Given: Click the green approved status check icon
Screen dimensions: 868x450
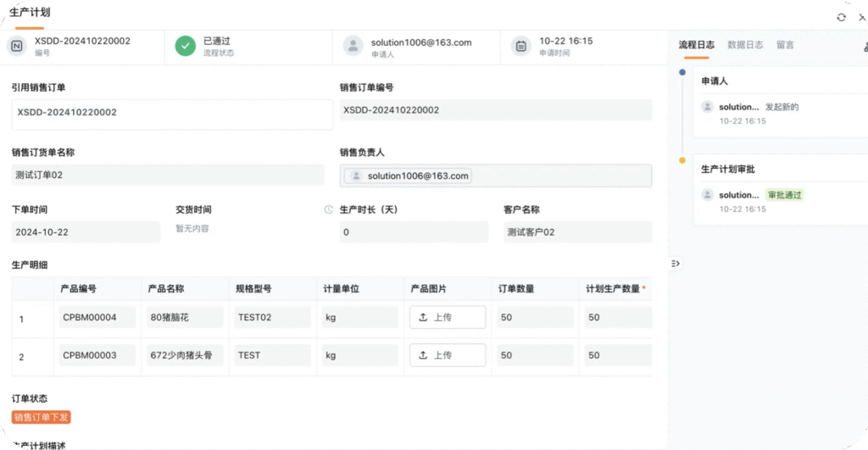Looking at the screenshot, I should [x=186, y=46].
